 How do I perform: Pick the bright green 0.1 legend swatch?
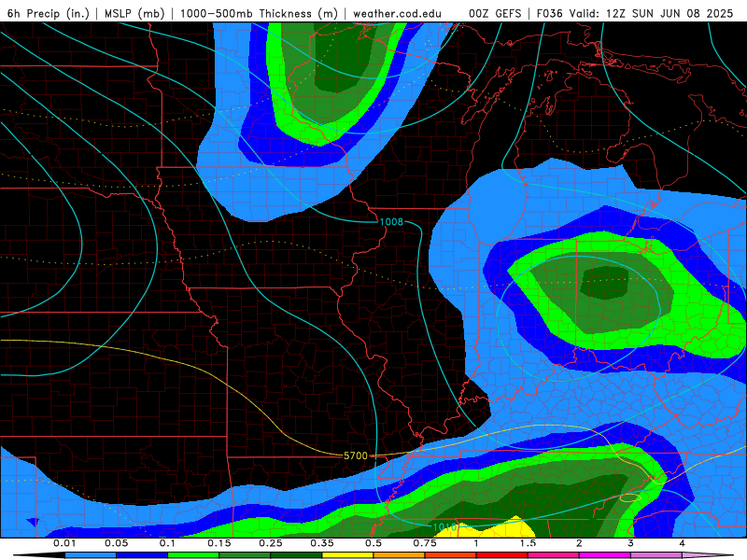(x=193, y=555)
